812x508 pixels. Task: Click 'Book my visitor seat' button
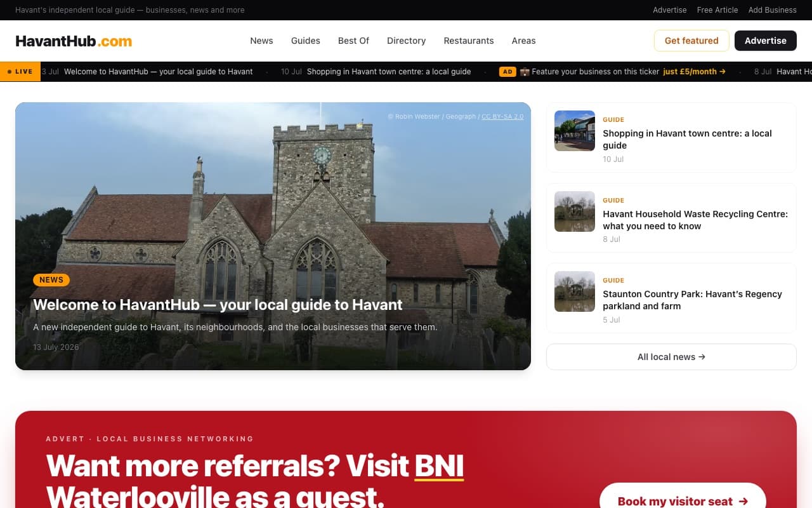683,501
